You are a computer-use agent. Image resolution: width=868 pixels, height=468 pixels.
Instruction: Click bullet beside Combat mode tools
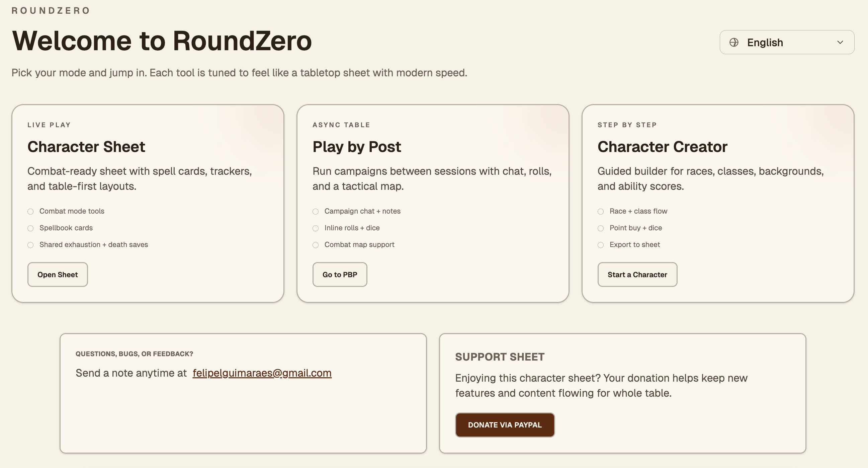pos(31,212)
